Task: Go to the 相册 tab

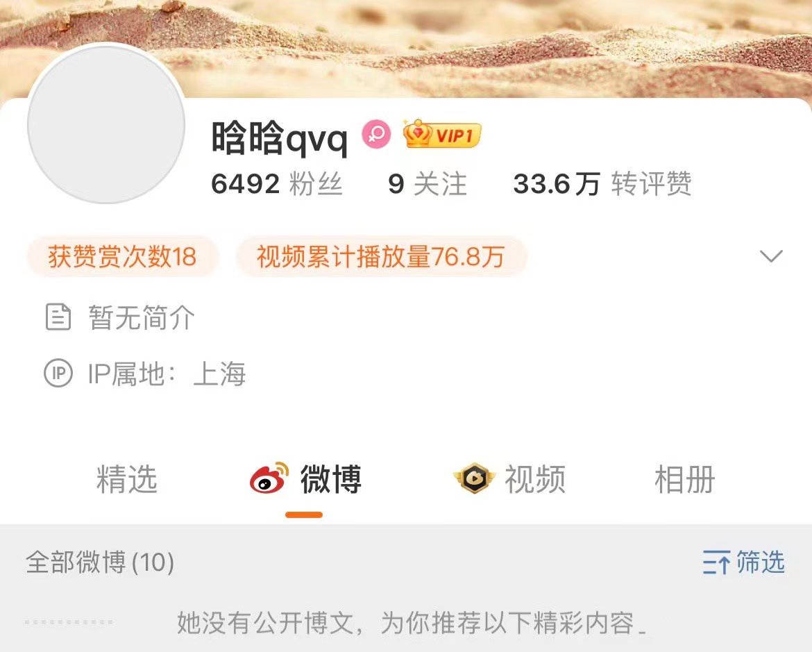Action: click(x=684, y=479)
